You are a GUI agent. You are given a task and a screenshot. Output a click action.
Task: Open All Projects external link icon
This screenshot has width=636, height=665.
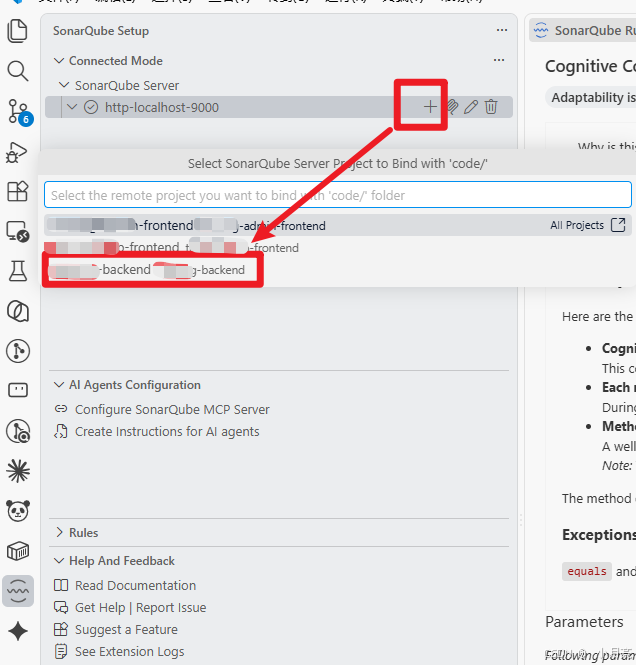[x=618, y=225]
